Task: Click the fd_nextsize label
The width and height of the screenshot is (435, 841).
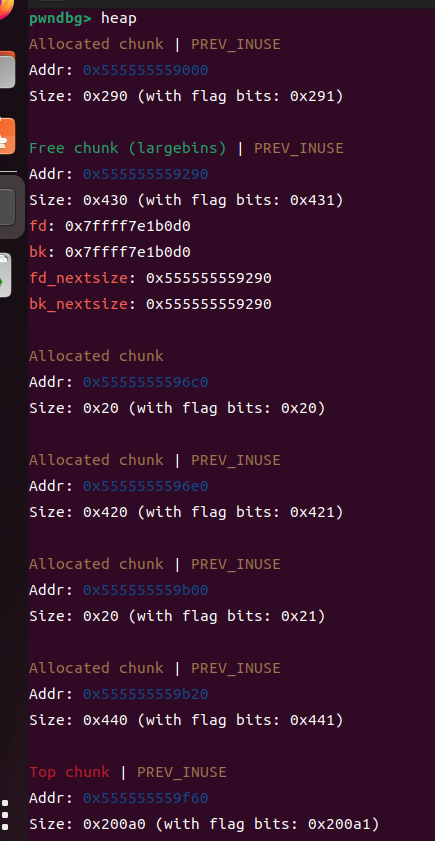Action: [x=78, y=279]
